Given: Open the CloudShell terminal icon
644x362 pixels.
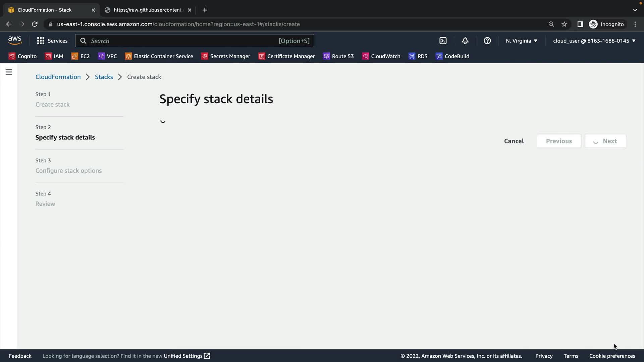Looking at the screenshot, I should pyautogui.click(x=443, y=41).
